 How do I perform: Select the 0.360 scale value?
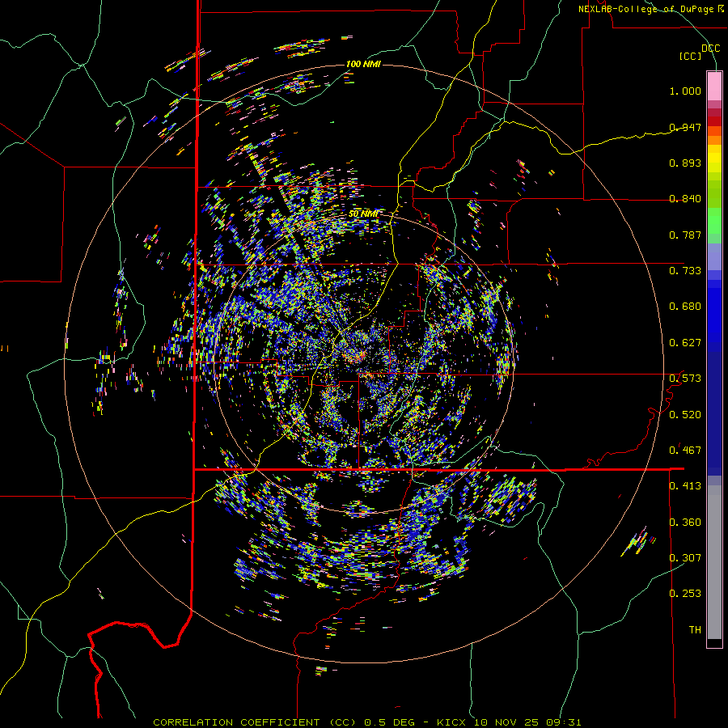(x=685, y=523)
